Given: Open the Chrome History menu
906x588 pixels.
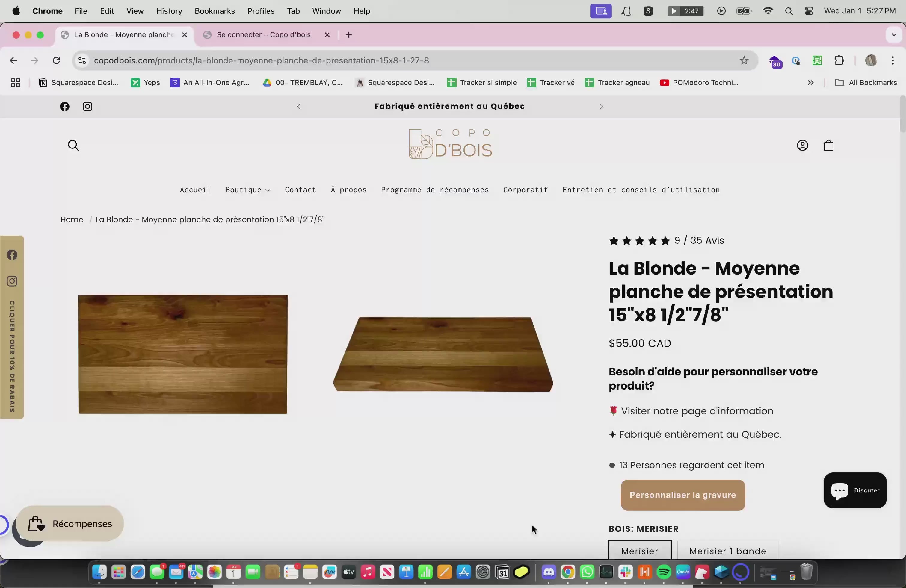Looking at the screenshot, I should point(169,11).
